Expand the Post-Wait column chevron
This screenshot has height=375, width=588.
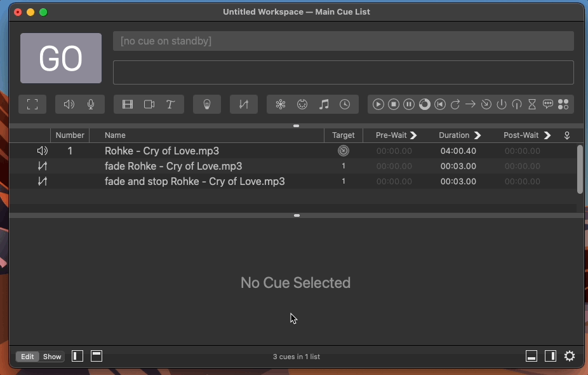(x=547, y=135)
